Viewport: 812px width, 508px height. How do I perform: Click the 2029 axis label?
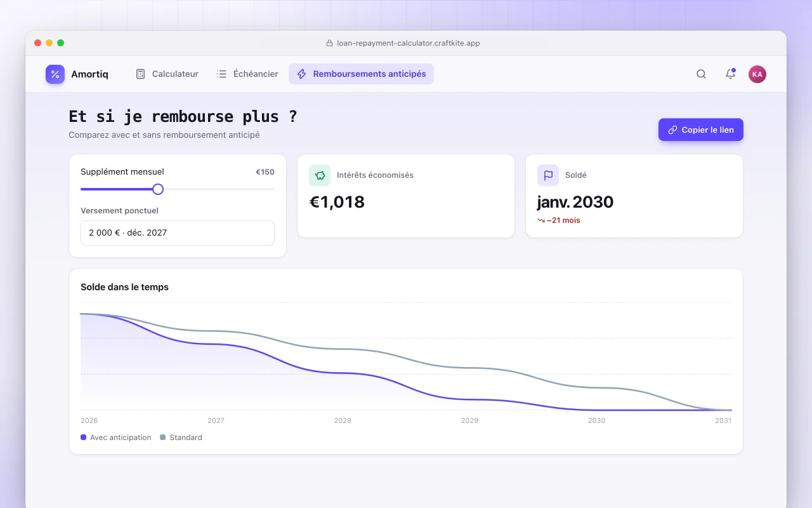pos(469,420)
